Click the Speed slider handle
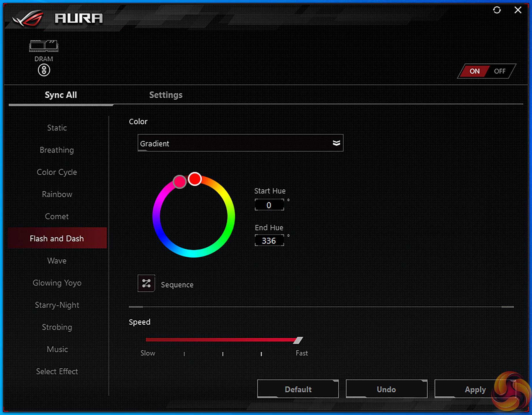 point(298,340)
